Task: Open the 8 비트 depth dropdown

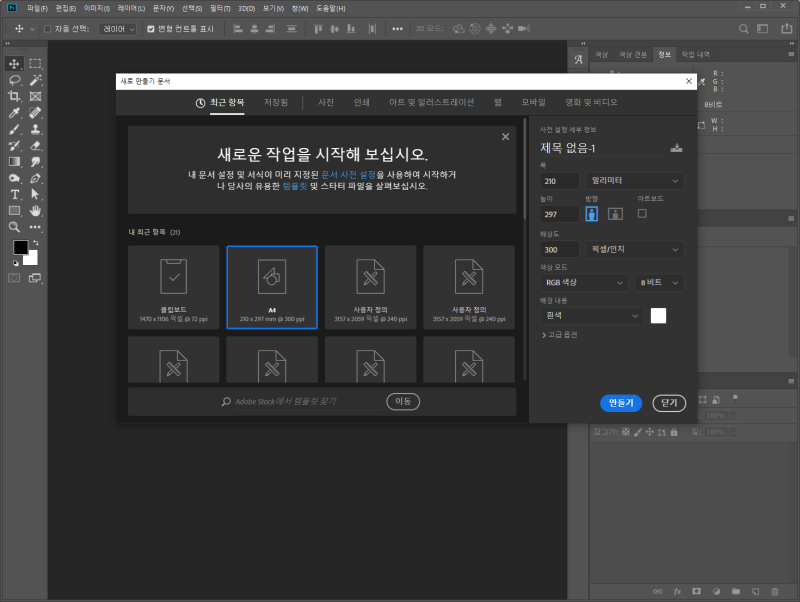Action: click(x=659, y=283)
